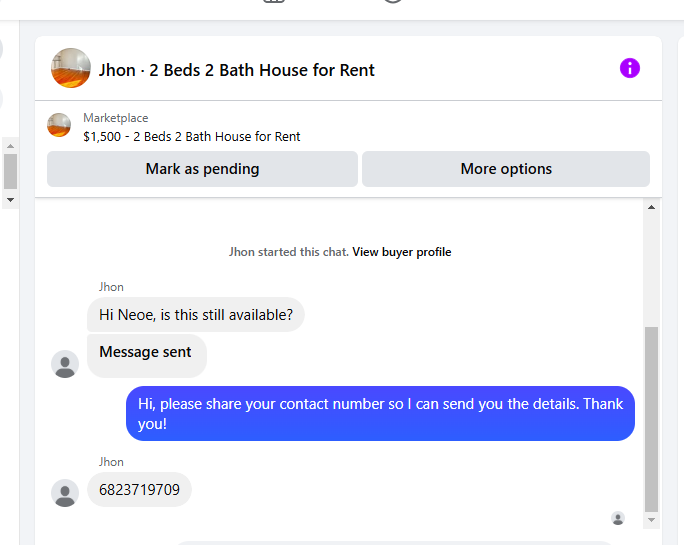This screenshot has width=684, height=545.
Task: Click Jhon's avatar beside Message sent
Action: 65,364
